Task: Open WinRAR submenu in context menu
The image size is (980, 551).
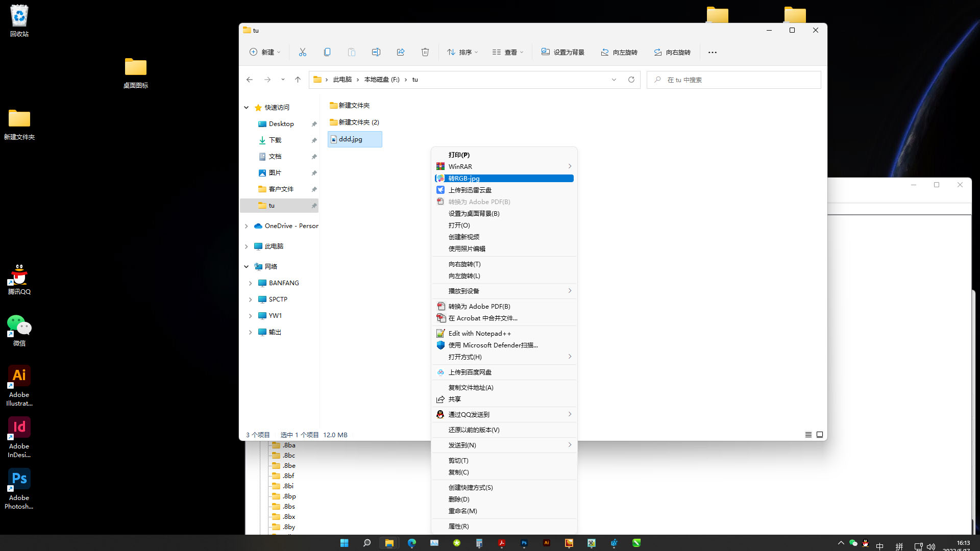Action: coord(504,167)
